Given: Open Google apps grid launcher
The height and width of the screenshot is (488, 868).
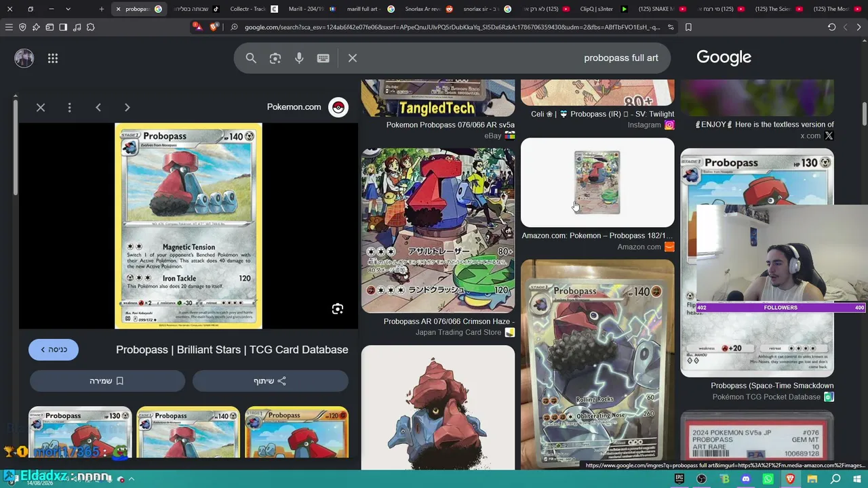Looking at the screenshot, I should 53,58.
